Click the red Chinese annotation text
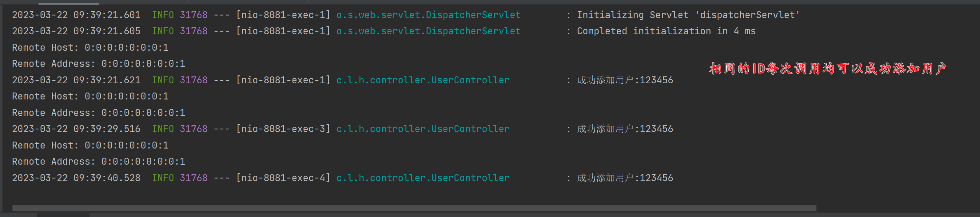The height and width of the screenshot is (217, 980). coord(828,68)
